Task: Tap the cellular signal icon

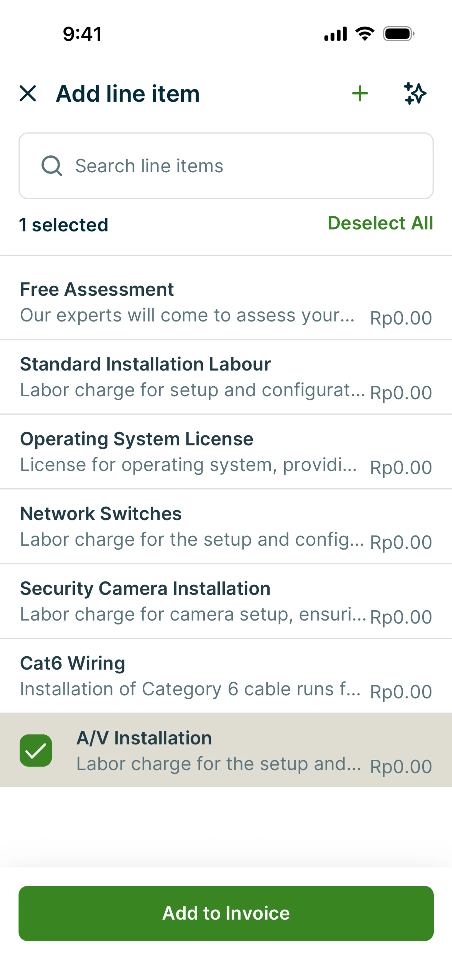Action: pyautogui.click(x=335, y=34)
